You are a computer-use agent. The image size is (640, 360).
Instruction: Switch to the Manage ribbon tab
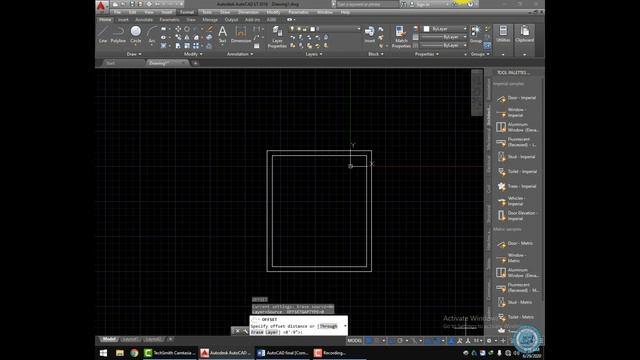(x=210, y=20)
